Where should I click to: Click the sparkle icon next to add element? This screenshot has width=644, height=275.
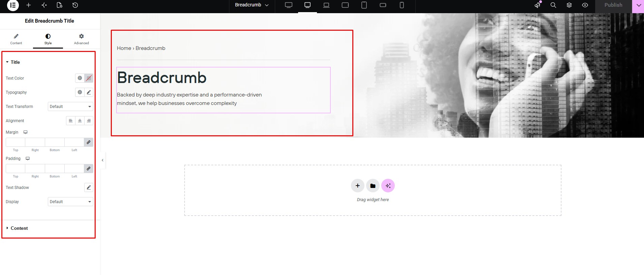(x=44, y=5)
